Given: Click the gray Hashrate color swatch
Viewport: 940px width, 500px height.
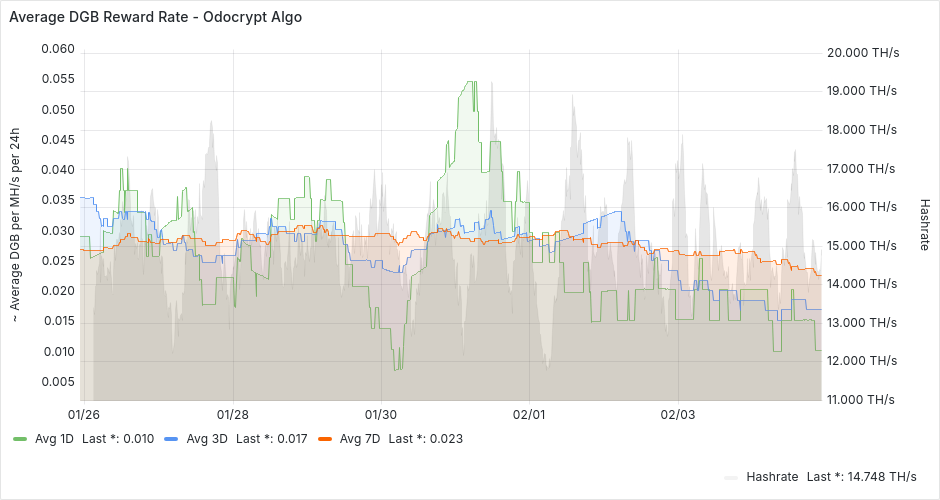Looking at the screenshot, I should pos(731,478).
